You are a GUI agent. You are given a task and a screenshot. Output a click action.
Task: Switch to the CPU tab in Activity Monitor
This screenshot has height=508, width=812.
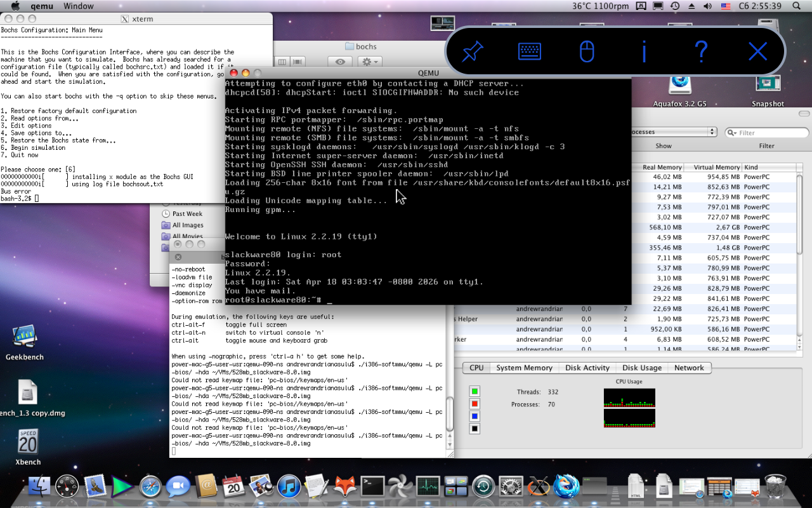pos(476,368)
